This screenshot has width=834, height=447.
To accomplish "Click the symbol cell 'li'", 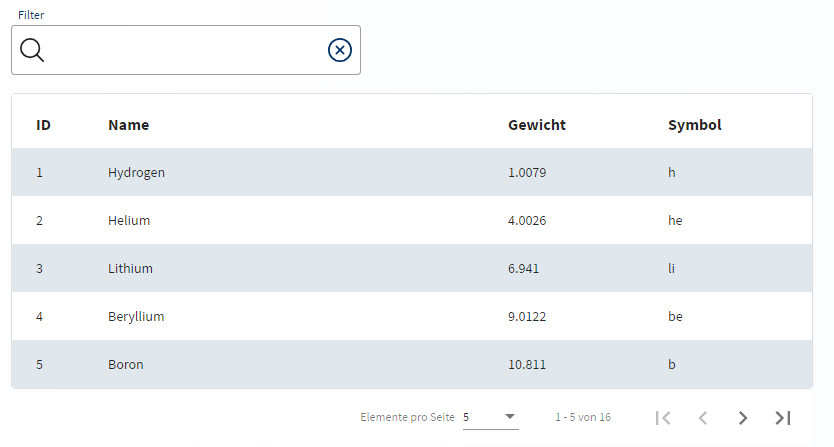I will [671, 268].
